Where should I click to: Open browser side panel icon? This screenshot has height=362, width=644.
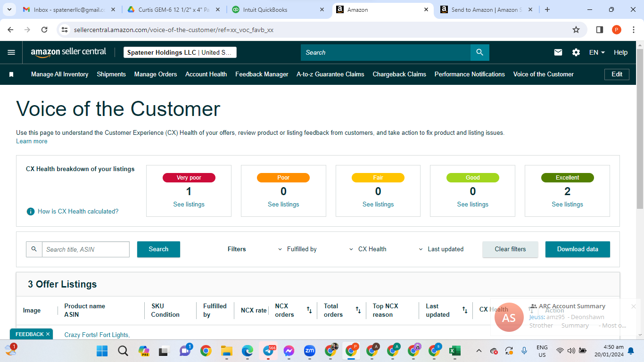[600, 30]
